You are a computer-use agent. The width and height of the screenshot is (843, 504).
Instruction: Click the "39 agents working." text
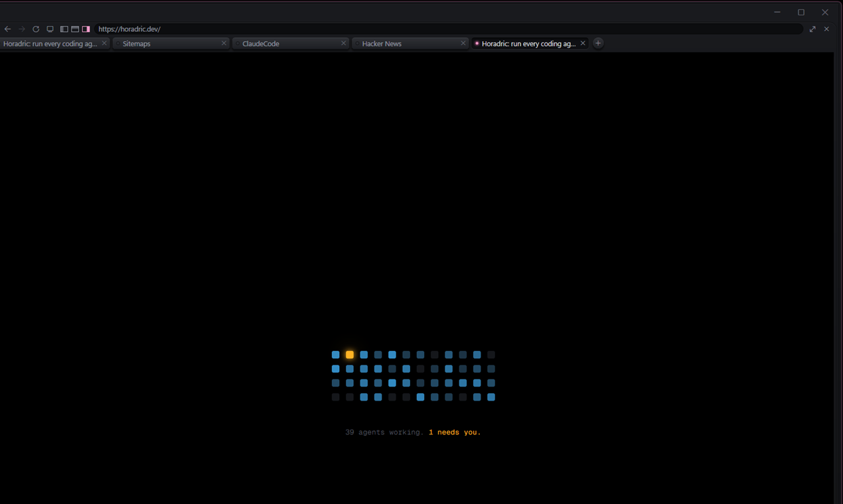384,432
